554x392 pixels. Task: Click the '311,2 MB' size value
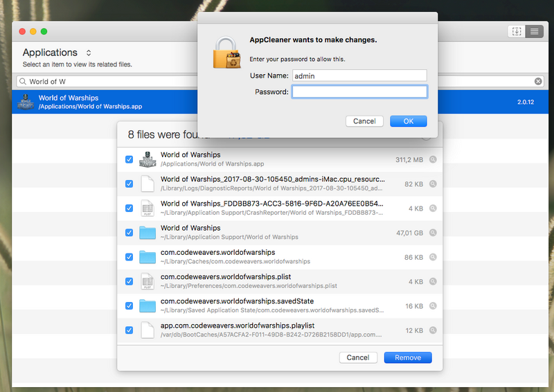click(x=409, y=160)
